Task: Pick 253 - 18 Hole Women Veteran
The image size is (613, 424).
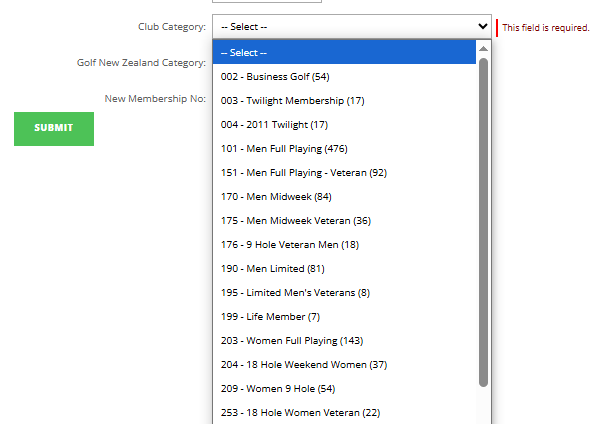Action: point(300,412)
